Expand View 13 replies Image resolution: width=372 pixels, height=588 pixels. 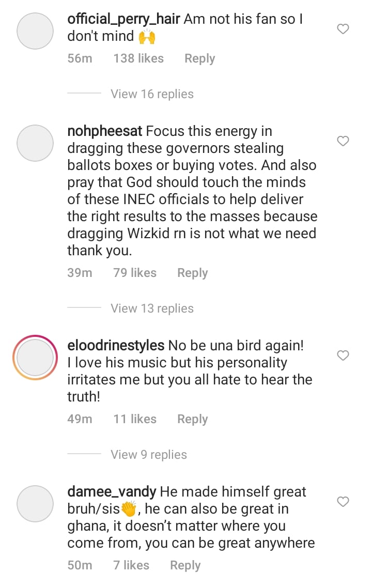152,308
